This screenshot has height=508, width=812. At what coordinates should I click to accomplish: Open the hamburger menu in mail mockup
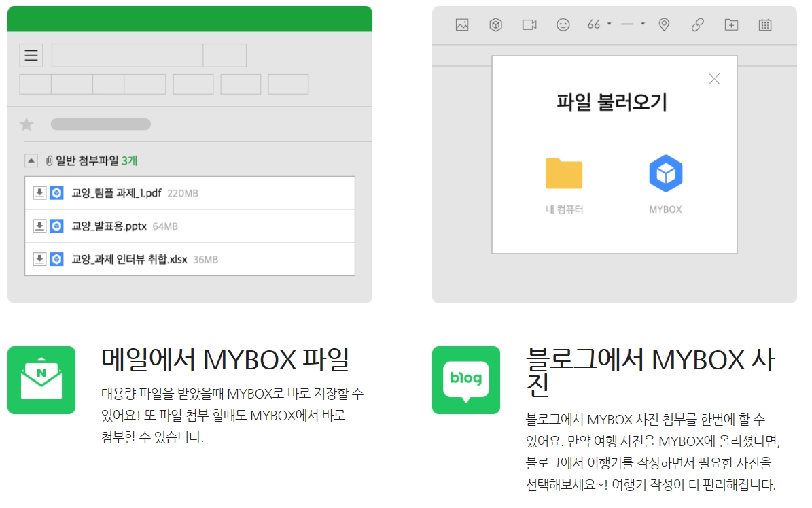tap(31, 56)
